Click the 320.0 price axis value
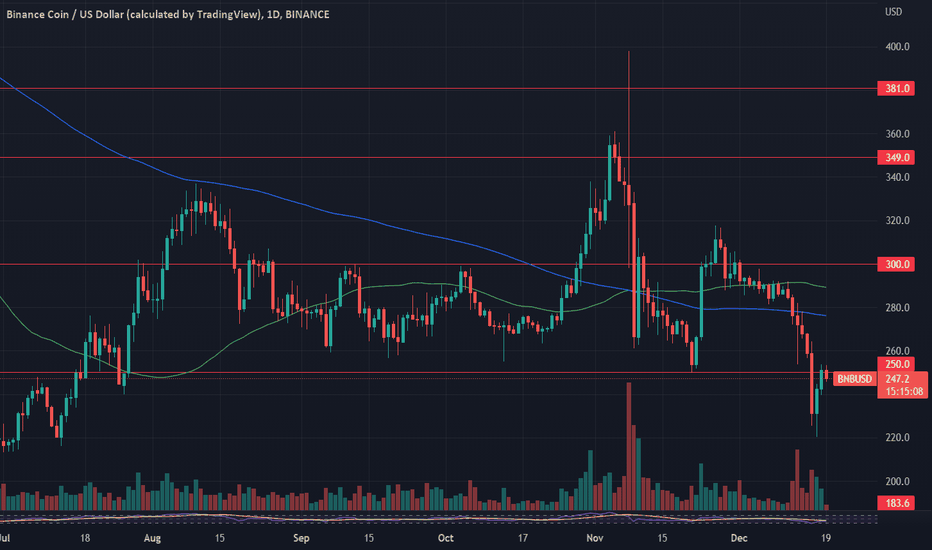 point(897,221)
